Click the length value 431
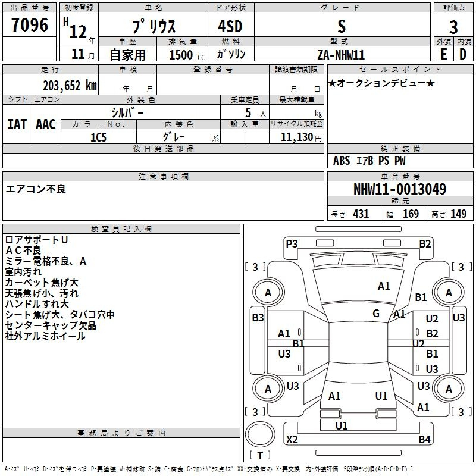The height and width of the screenshot is (476, 476). (361, 214)
